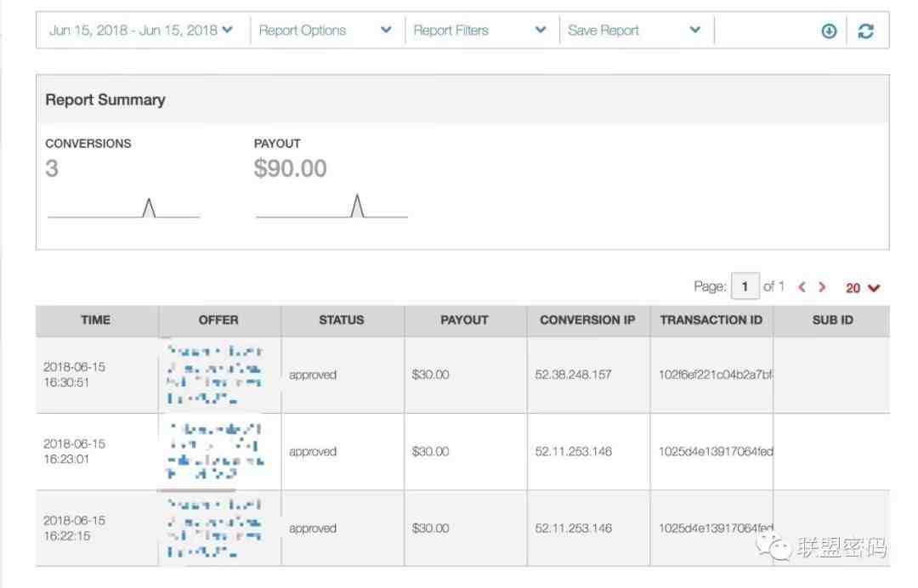Open the offer link at 16:23:01 row

coord(215,451)
